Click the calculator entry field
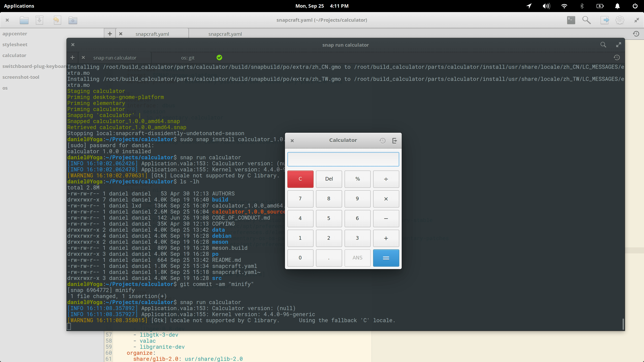 click(x=343, y=159)
